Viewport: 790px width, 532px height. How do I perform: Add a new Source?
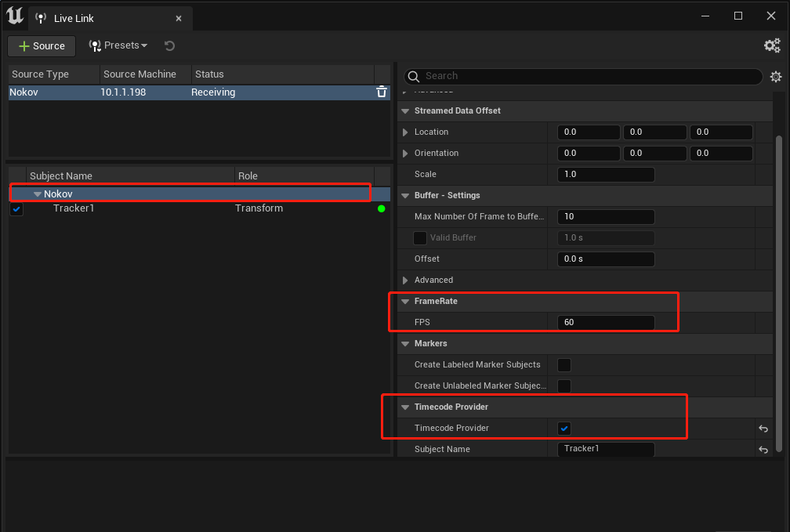tap(42, 46)
